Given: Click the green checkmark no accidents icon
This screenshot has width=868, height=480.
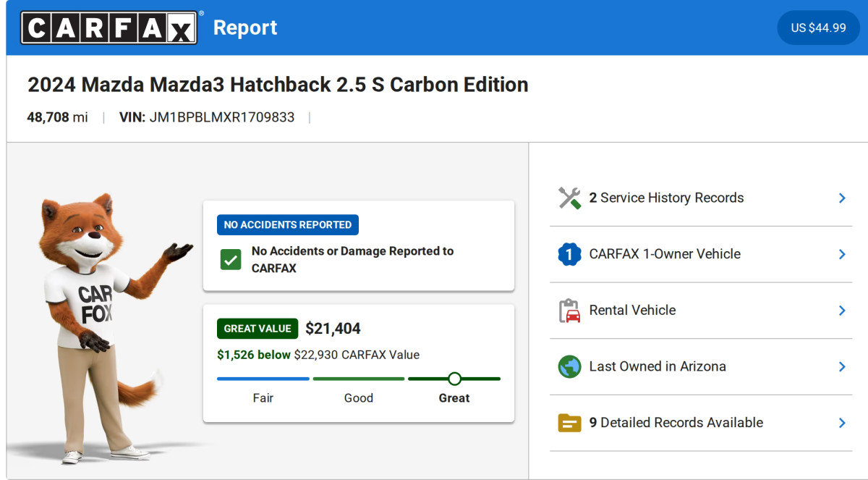Looking at the screenshot, I should pyautogui.click(x=231, y=260).
